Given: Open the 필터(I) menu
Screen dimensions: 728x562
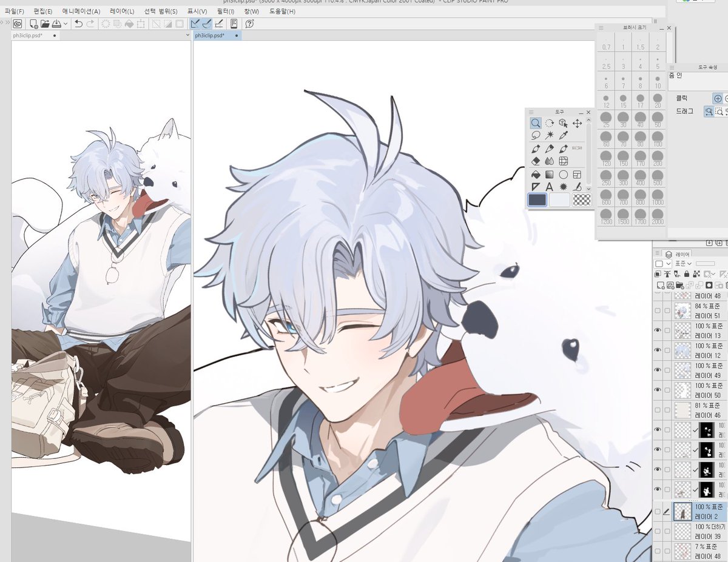Looking at the screenshot, I should [225, 11].
